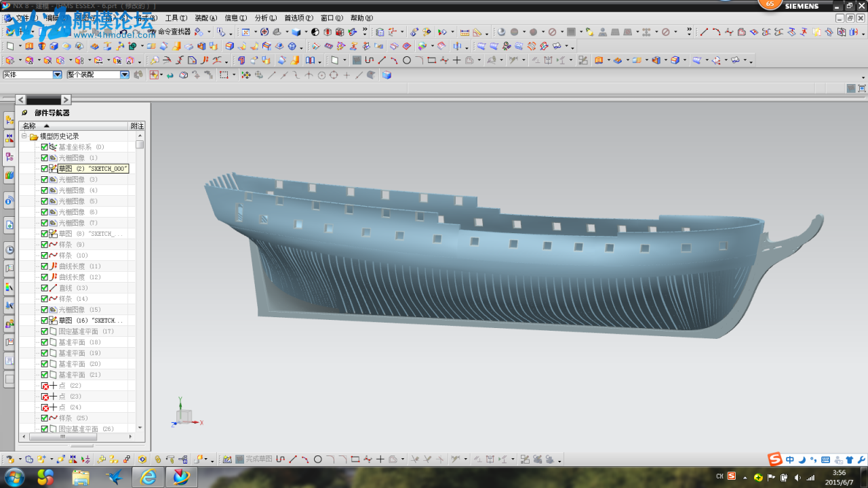
Task: Toggle checkbox for 样条 (9)
Action: point(45,245)
